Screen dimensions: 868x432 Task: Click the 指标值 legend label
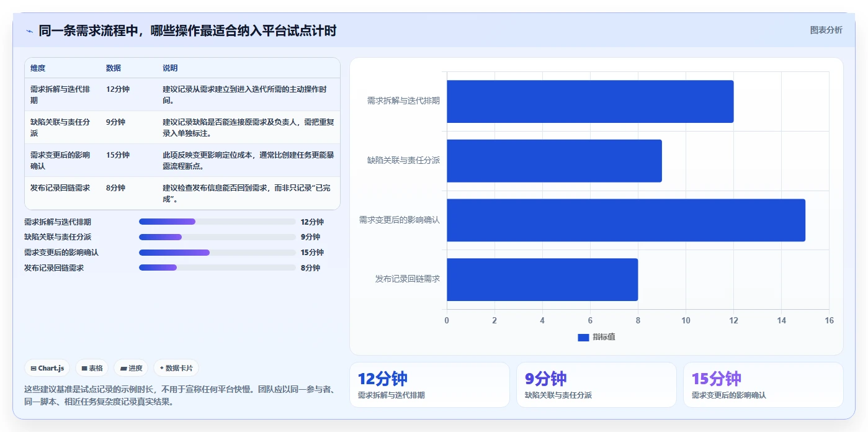click(x=604, y=337)
